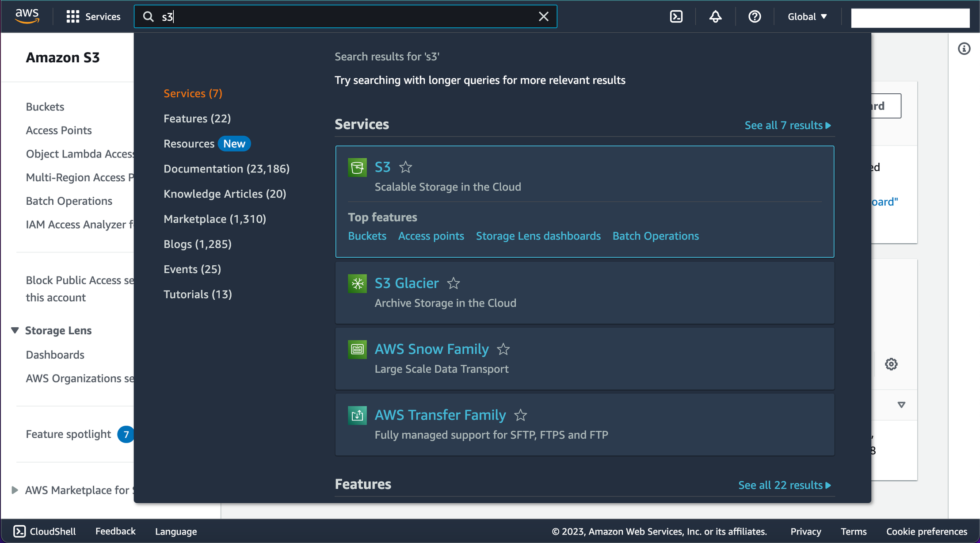Click the down-pointing dropdown triangle at right
Viewport: 980px width, 543px height.
[x=901, y=405]
